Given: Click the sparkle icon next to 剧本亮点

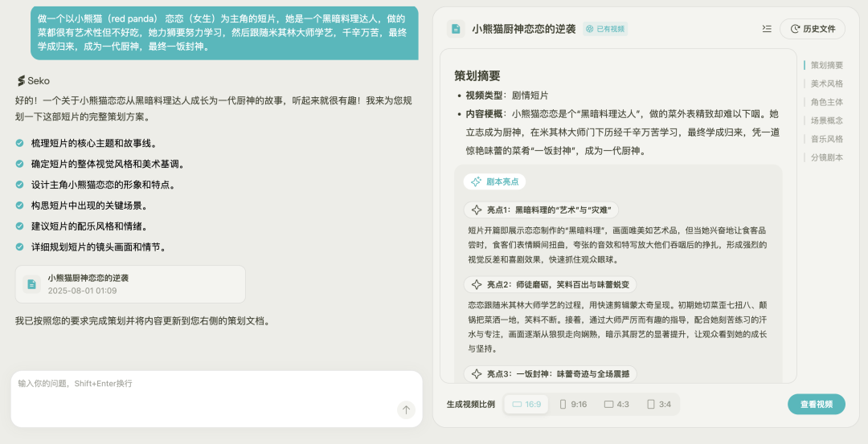Looking at the screenshot, I should pyautogui.click(x=476, y=181).
